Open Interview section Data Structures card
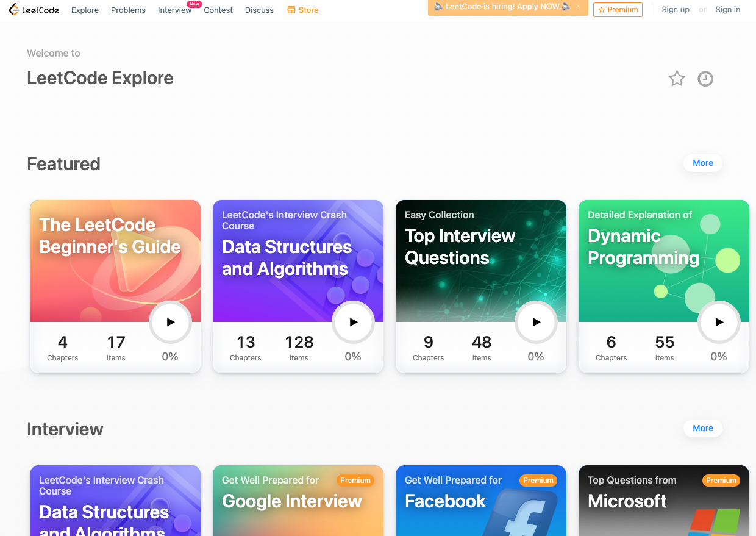This screenshot has width=756, height=536. 115,501
